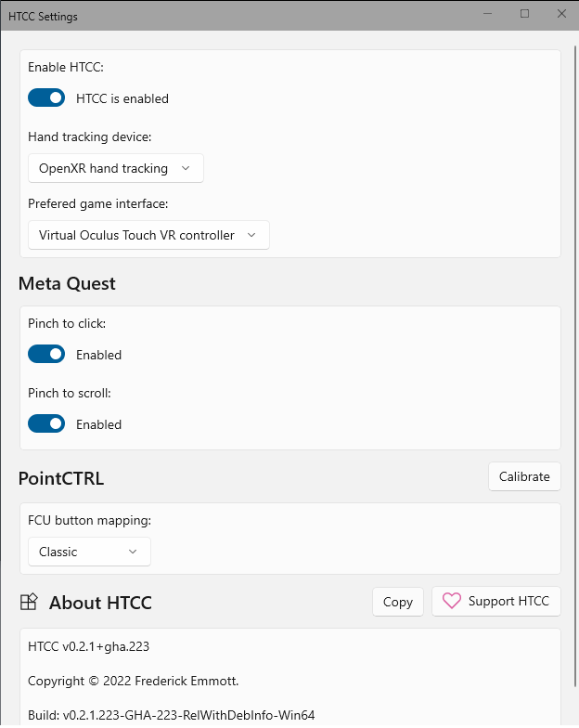Open the Support HTCC link button

pos(495,602)
